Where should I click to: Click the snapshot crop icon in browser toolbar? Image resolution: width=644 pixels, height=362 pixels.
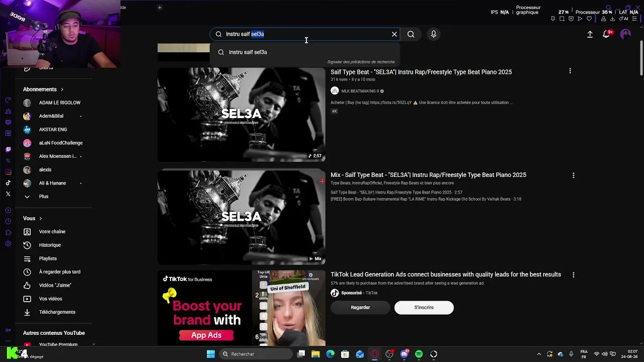click(x=562, y=19)
